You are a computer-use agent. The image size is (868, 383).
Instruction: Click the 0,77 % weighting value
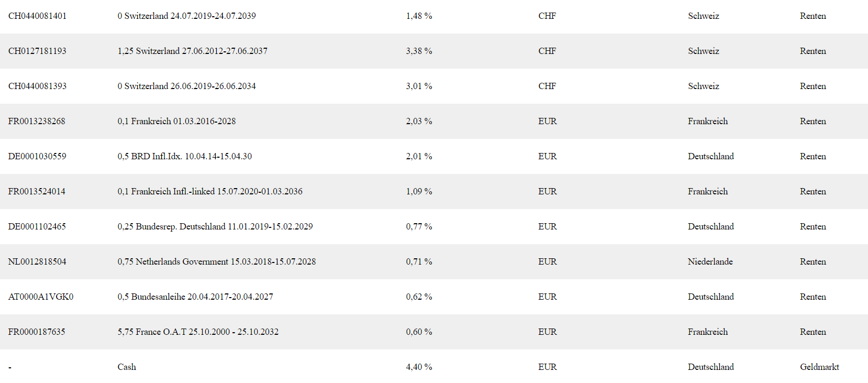click(x=419, y=227)
